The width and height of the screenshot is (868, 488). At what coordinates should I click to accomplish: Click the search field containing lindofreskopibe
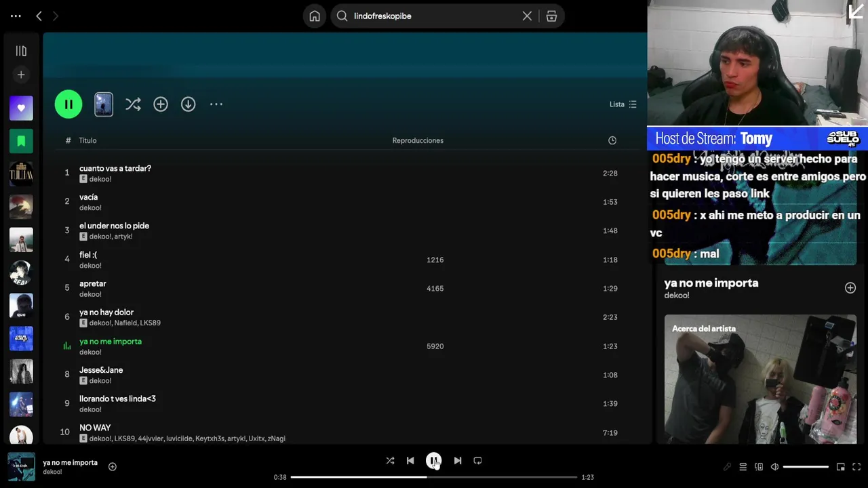tap(434, 16)
